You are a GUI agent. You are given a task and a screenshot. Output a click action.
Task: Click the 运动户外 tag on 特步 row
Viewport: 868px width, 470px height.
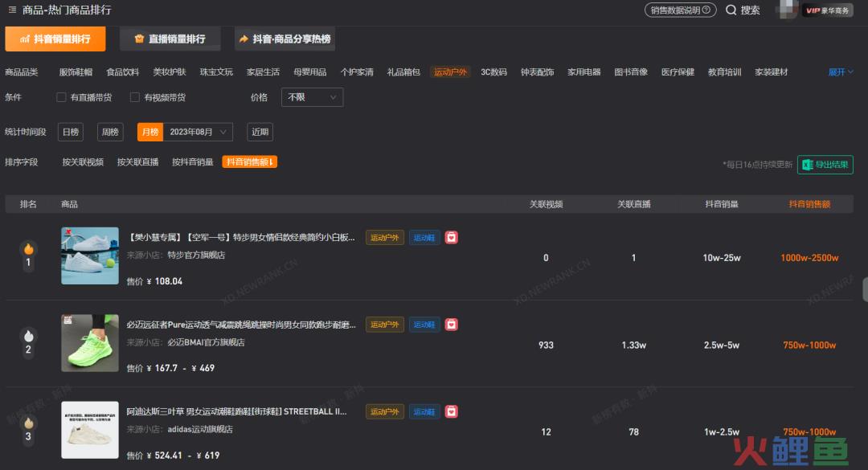point(385,238)
